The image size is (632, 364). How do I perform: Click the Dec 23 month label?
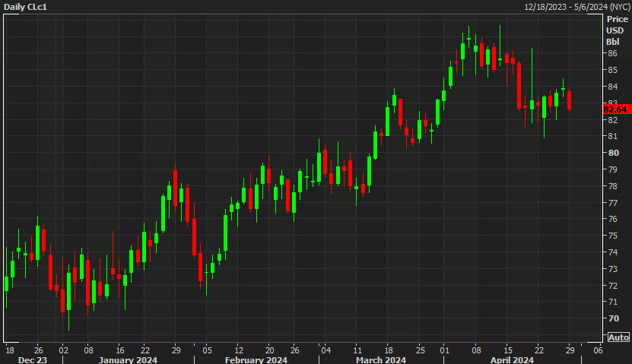[x=33, y=359]
